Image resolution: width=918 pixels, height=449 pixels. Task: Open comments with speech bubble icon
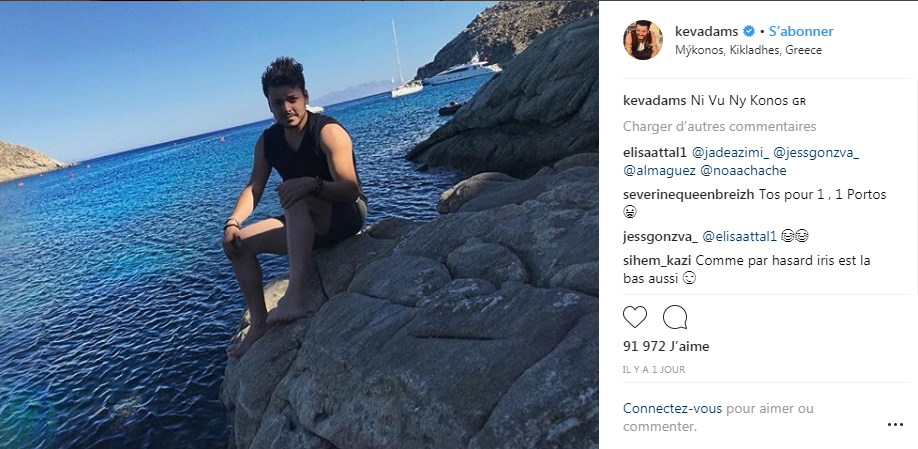(675, 317)
